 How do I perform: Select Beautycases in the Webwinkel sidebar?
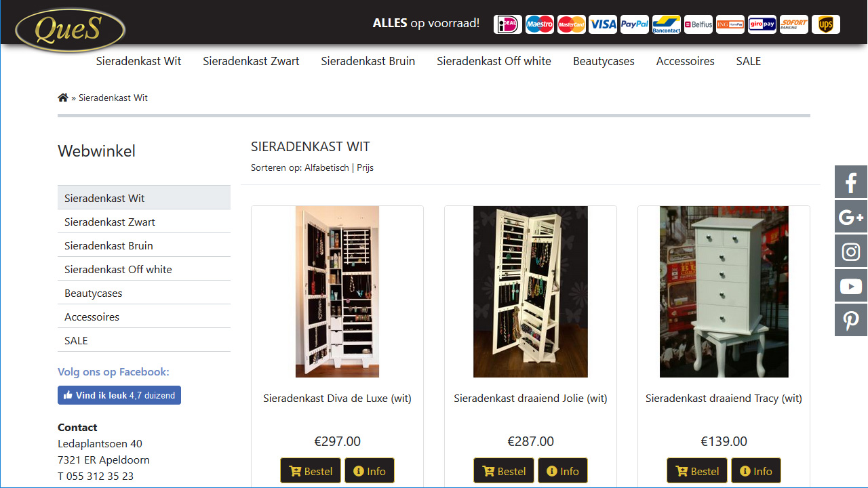(x=144, y=293)
